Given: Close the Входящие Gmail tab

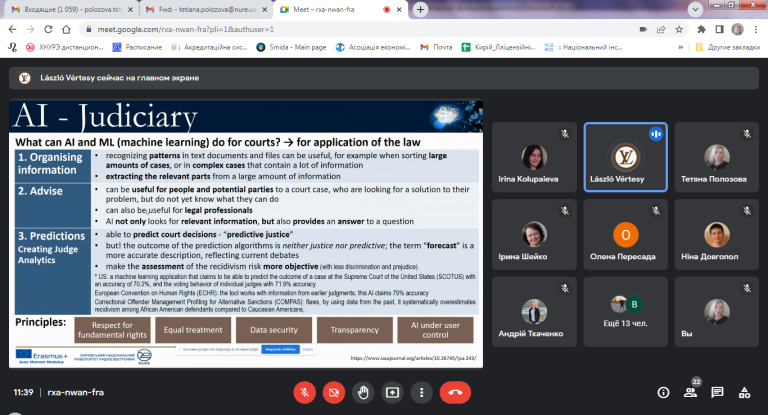Looking at the screenshot, I should tap(130, 9).
